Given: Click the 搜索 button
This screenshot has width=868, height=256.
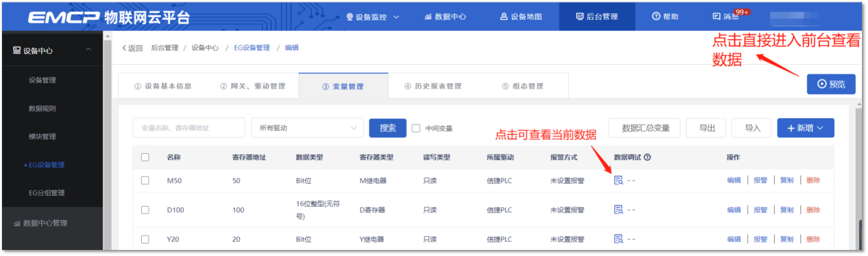Looking at the screenshot, I should tap(388, 128).
